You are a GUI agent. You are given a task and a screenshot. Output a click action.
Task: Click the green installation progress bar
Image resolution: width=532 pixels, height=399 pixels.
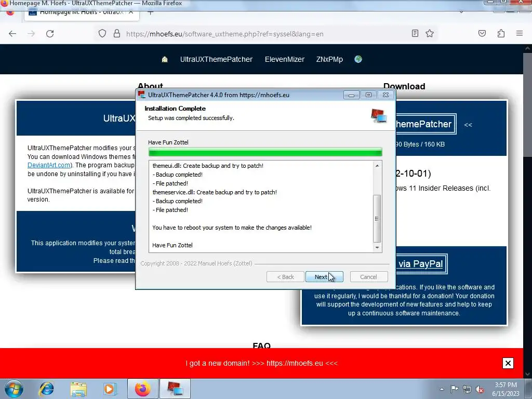coord(265,152)
